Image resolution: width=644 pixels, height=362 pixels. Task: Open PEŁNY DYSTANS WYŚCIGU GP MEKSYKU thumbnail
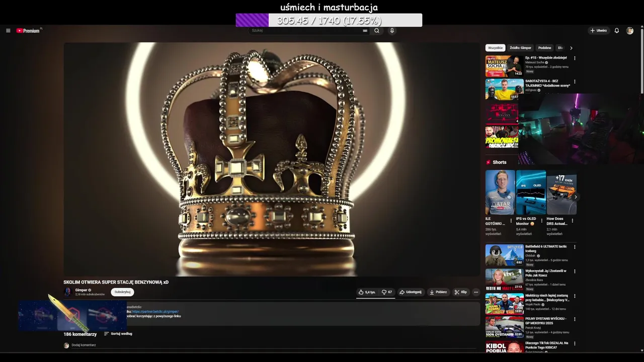pyautogui.click(x=504, y=327)
